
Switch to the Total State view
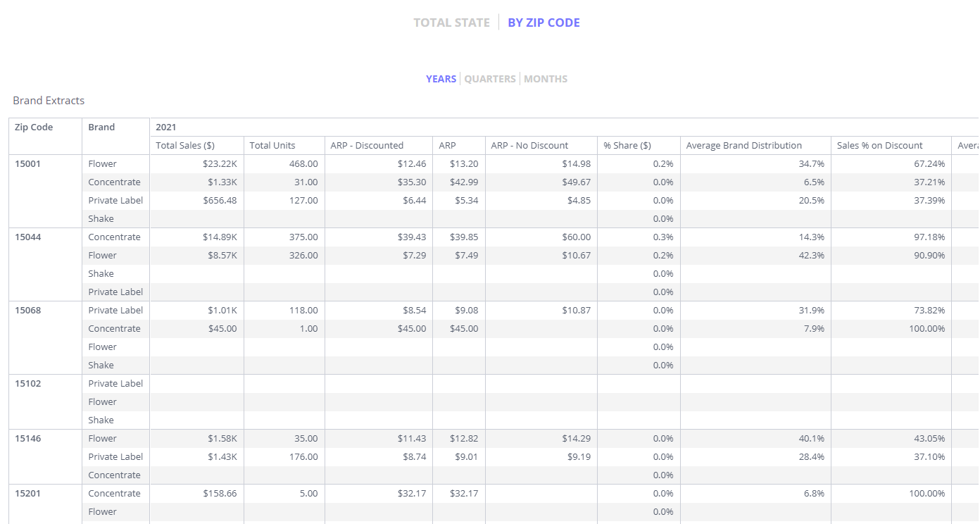pyautogui.click(x=451, y=23)
